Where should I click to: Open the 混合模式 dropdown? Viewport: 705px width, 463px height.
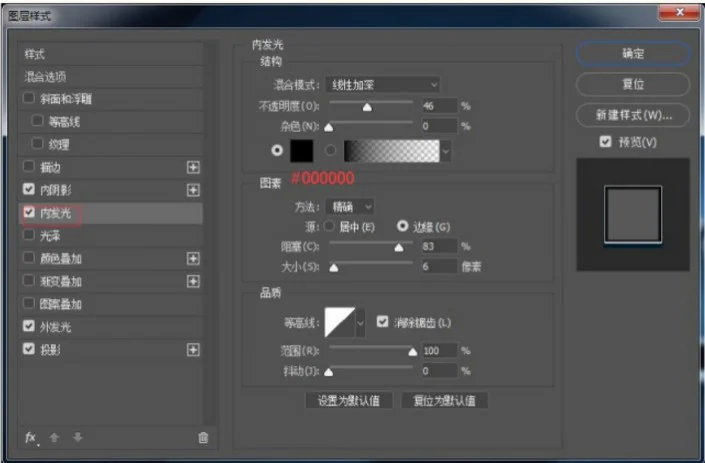[x=383, y=85]
